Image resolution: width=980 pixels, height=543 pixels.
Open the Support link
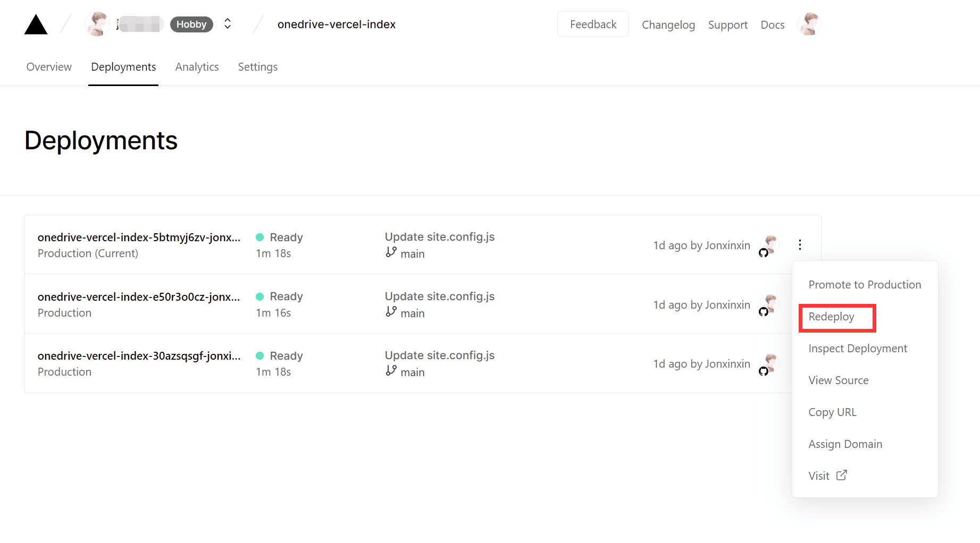click(x=728, y=25)
